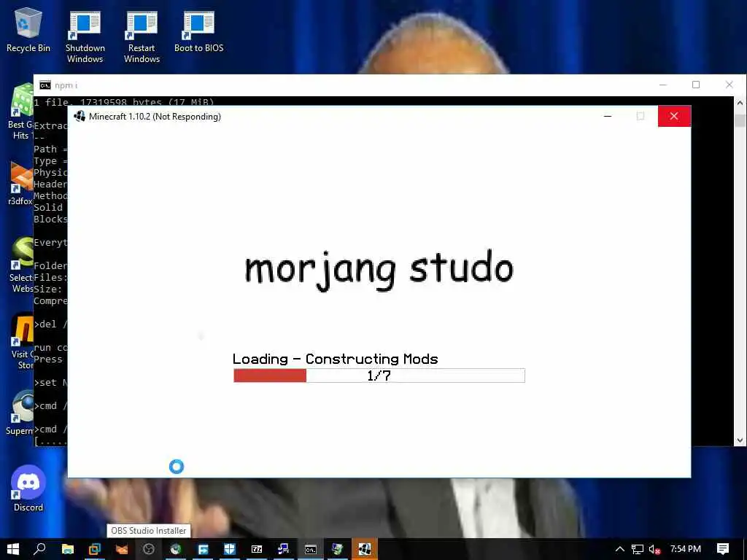This screenshot has width=747, height=560.
Task: Open the green globe taskbar icon
Action: click(x=176, y=549)
